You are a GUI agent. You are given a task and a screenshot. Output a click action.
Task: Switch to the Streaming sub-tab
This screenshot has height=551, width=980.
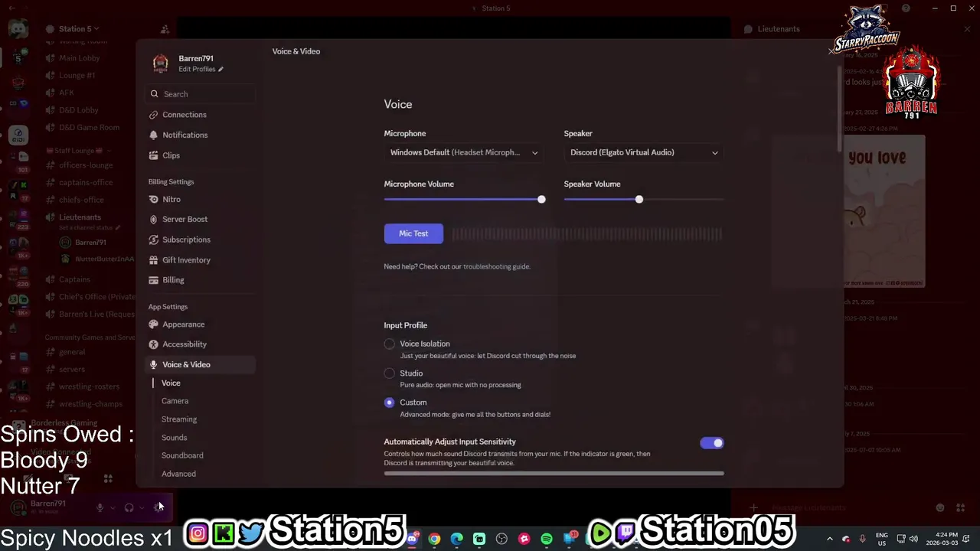pyautogui.click(x=179, y=419)
